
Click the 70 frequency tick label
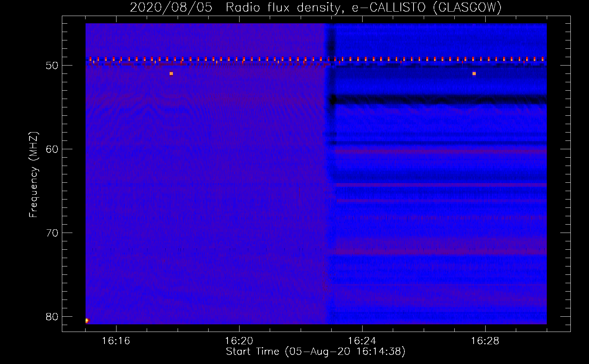pos(52,233)
